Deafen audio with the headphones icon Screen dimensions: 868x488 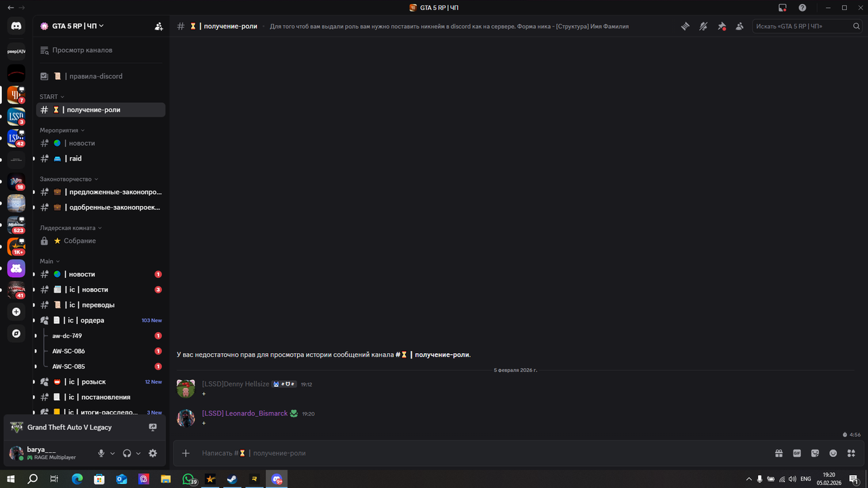point(127,453)
